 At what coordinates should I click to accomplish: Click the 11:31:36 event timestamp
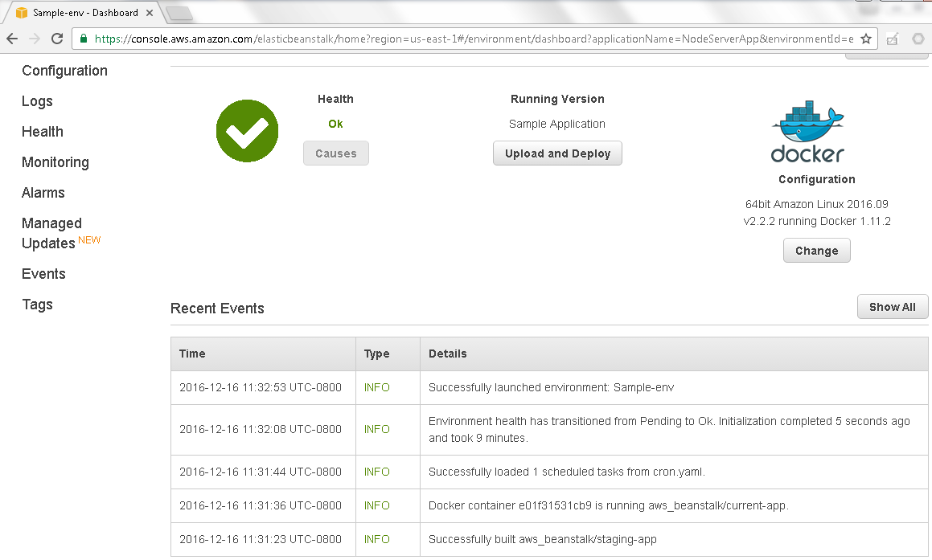(x=261, y=506)
